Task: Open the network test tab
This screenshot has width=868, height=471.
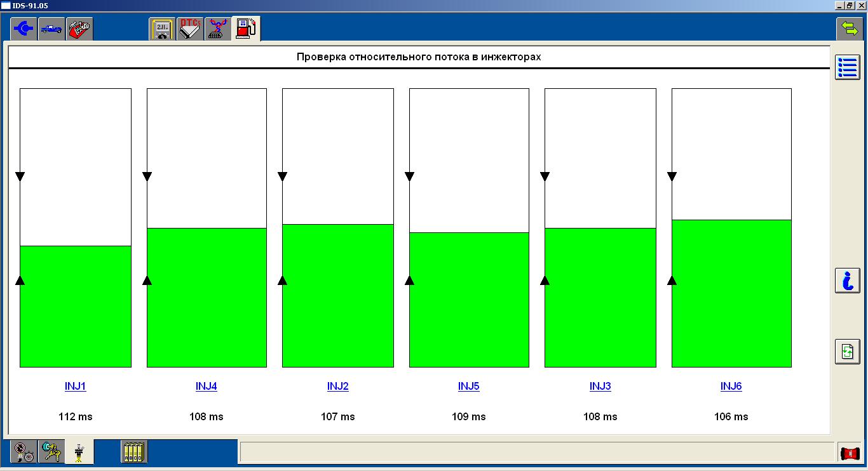Action: pos(218,29)
